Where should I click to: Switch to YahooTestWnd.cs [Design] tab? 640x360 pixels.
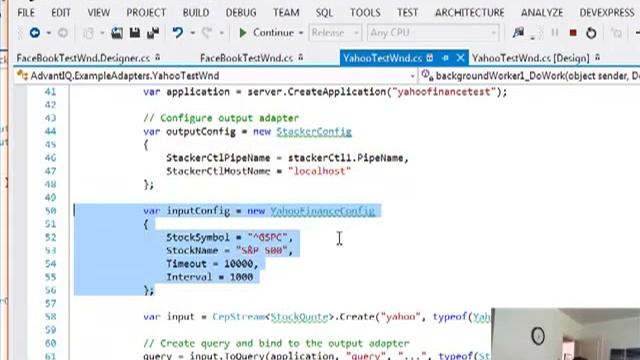pyautogui.click(x=531, y=58)
